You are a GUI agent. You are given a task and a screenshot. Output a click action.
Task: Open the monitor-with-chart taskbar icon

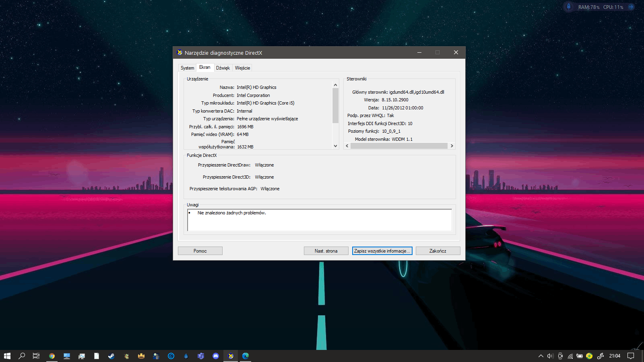pos(82,356)
